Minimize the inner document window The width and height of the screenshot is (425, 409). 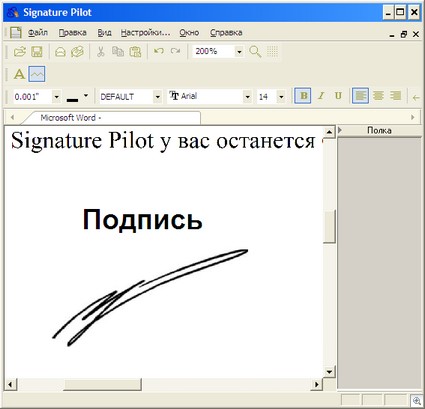pyautogui.click(x=392, y=35)
